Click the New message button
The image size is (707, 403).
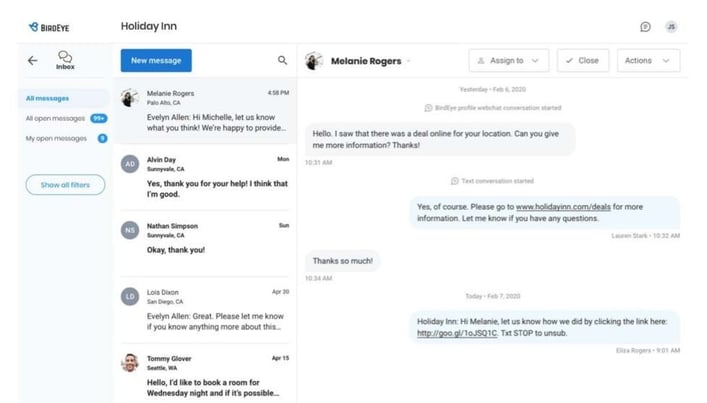coord(156,60)
